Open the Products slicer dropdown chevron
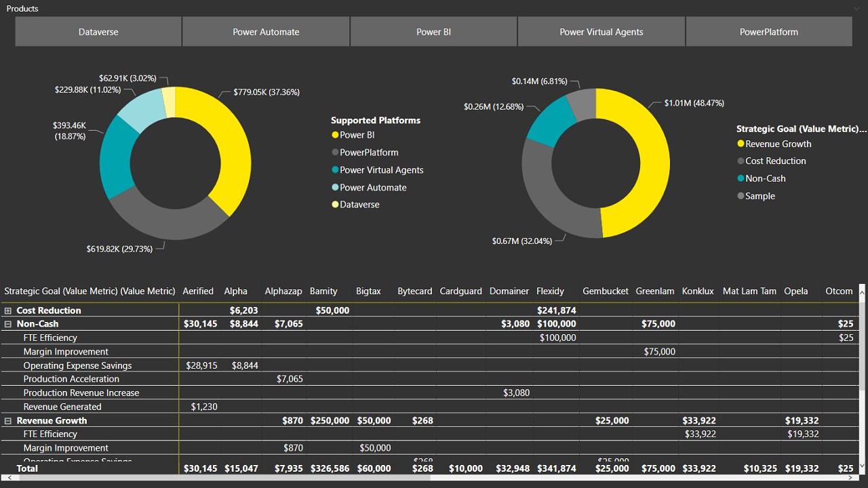Viewport: 868px width, 488px height. click(x=857, y=9)
